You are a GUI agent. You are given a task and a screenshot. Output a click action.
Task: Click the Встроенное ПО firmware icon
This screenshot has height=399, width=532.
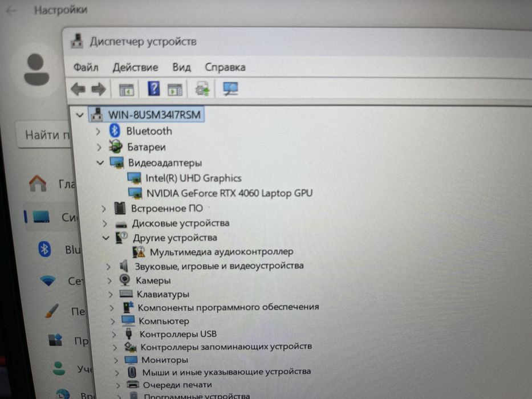120,208
